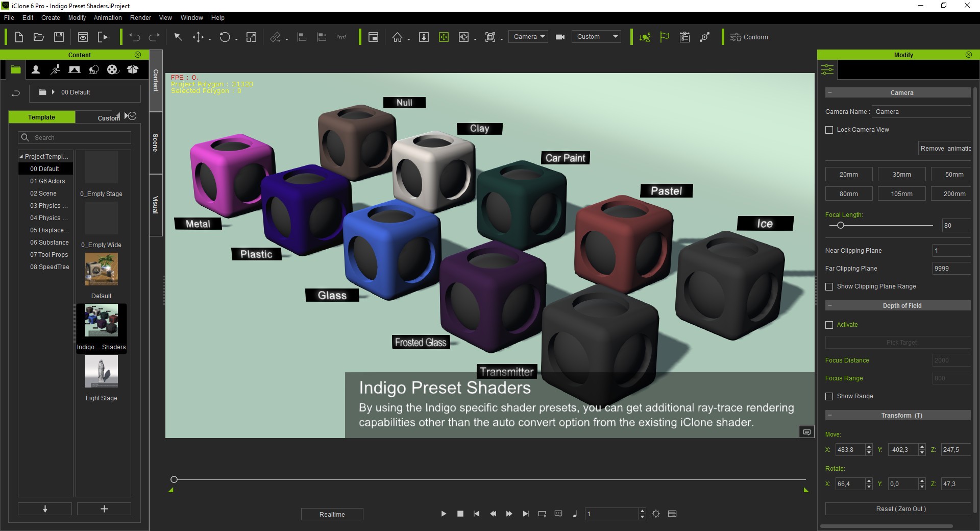Switch to the Visual side tab
Screen dimensions: 980x531
click(156, 205)
